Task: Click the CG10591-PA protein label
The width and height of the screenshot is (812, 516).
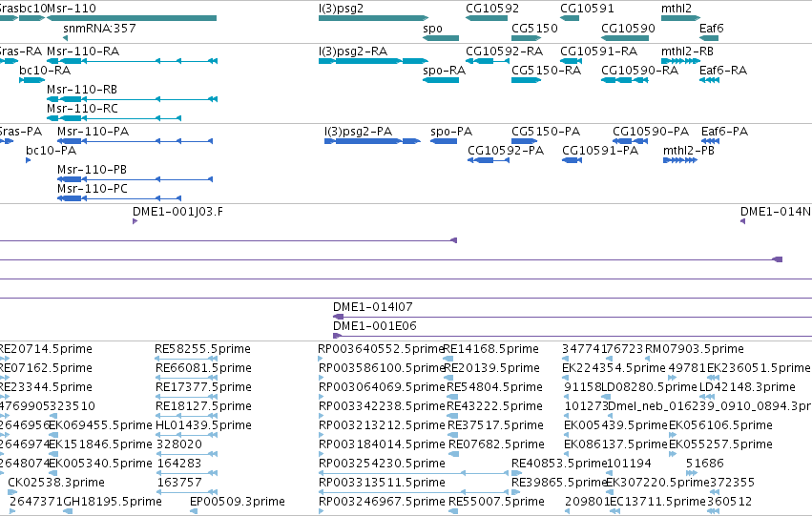Action: point(600,151)
